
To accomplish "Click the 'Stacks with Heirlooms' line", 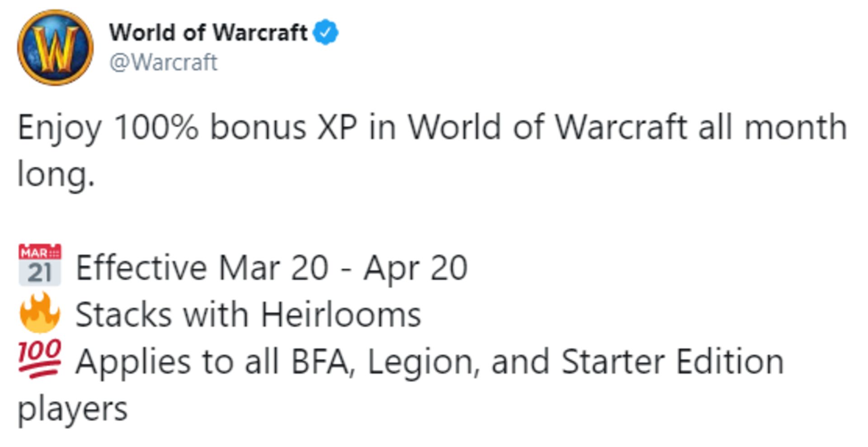I will point(248,314).
